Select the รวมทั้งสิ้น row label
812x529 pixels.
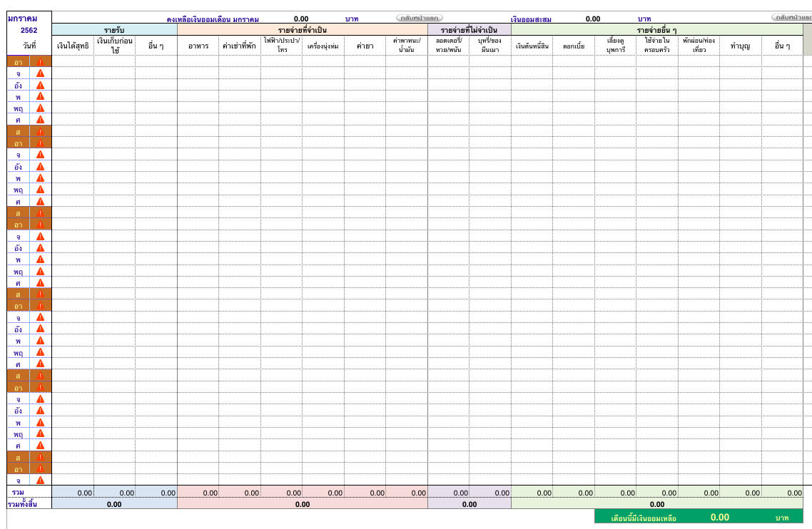click(22, 504)
